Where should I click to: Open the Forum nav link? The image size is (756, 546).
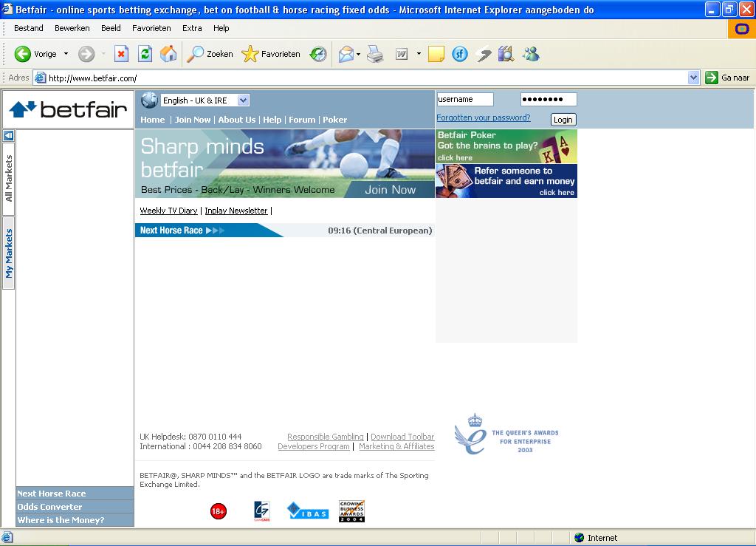point(302,120)
